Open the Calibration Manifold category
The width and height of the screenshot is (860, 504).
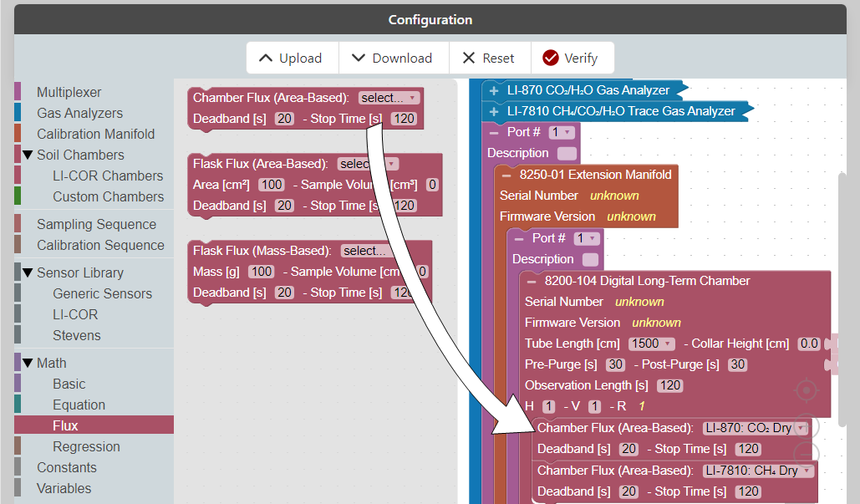(94, 134)
